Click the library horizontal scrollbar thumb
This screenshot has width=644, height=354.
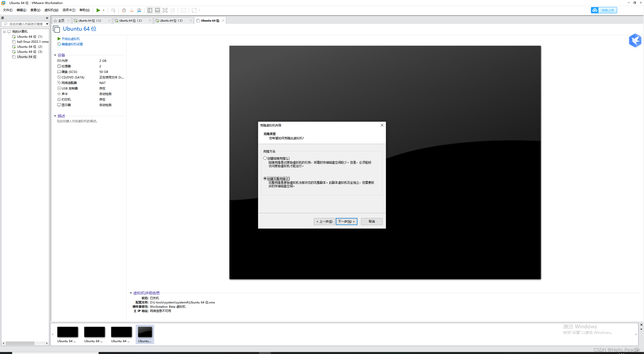[x=20, y=343]
